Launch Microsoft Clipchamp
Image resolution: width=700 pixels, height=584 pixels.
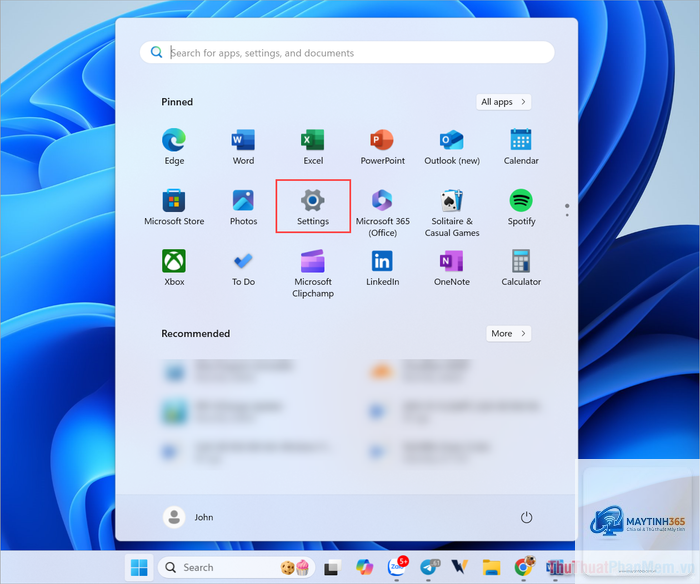pos(313,273)
